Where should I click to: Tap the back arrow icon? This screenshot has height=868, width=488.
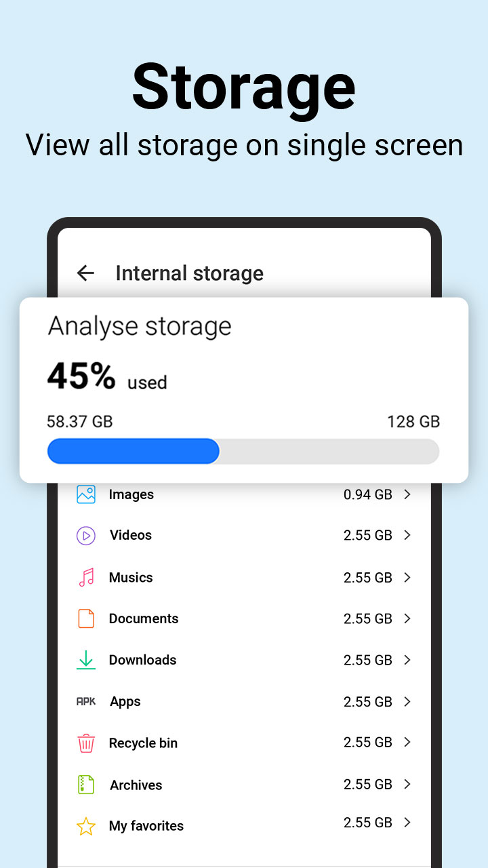(85, 273)
